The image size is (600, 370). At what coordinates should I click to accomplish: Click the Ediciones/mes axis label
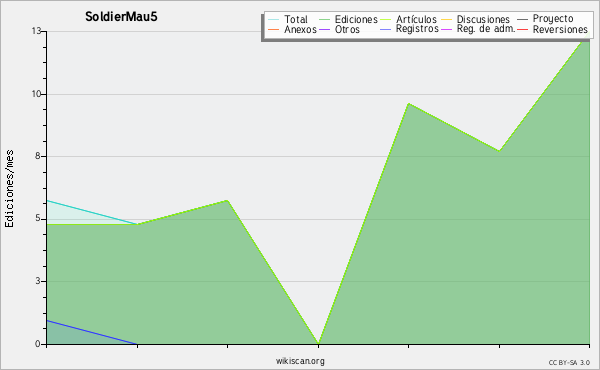click(x=9, y=189)
